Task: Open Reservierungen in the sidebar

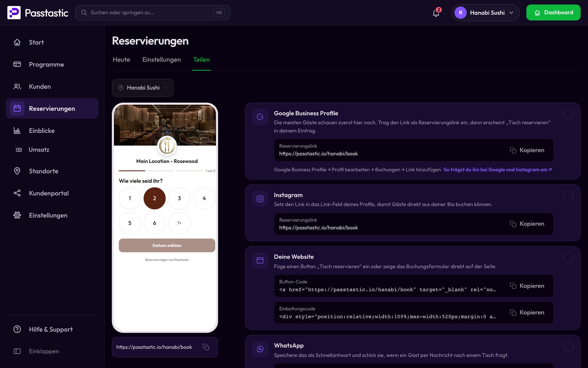Action: pos(52,108)
